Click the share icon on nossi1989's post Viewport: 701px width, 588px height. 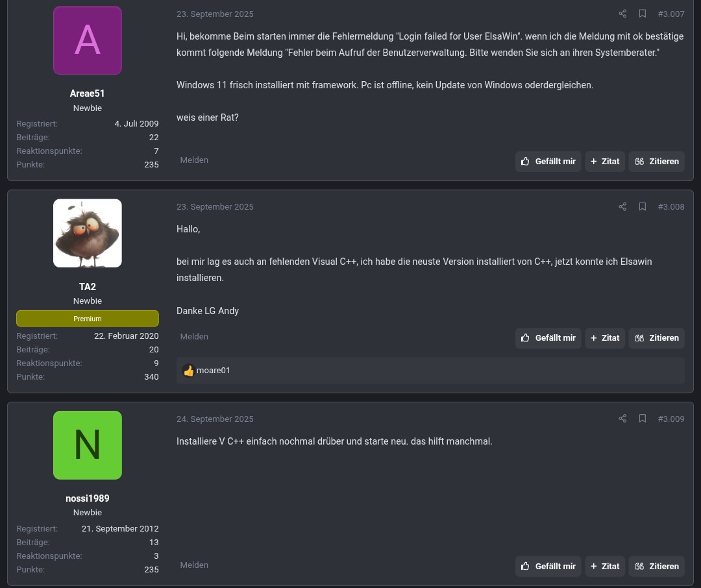[622, 419]
